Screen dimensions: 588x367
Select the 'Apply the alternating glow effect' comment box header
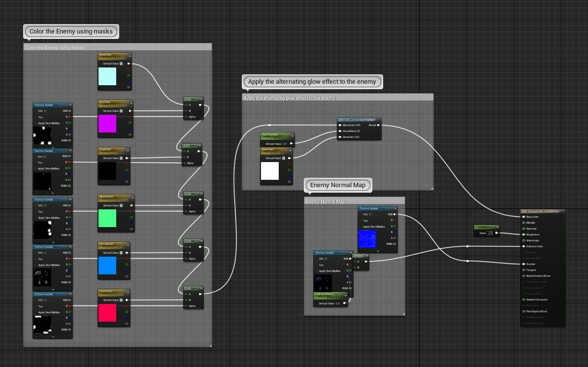(338, 98)
